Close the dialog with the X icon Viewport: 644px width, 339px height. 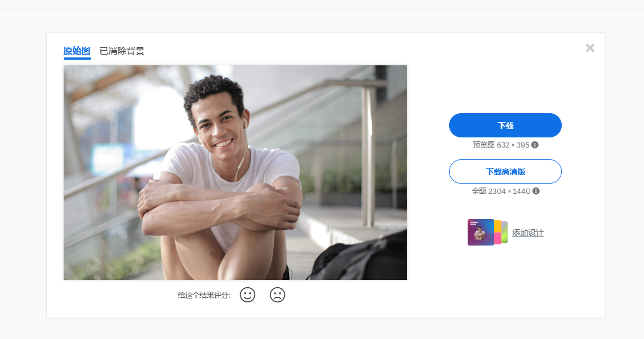click(x=590, y=48)
